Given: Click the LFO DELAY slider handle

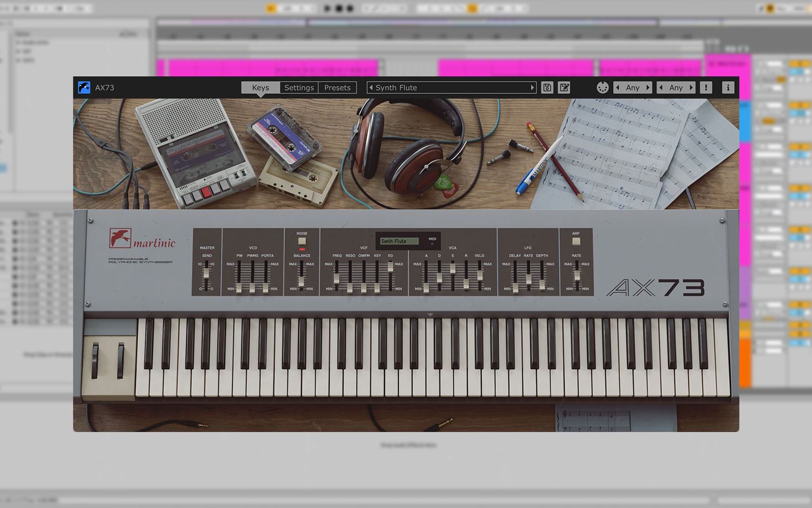Looking at the screenshot, I should coord(515,288).
